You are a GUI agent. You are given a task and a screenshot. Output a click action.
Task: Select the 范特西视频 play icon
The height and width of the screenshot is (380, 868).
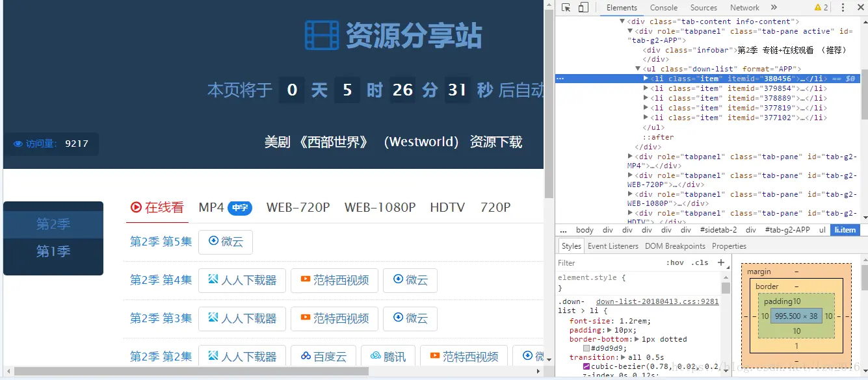click(x=304, y=280)
